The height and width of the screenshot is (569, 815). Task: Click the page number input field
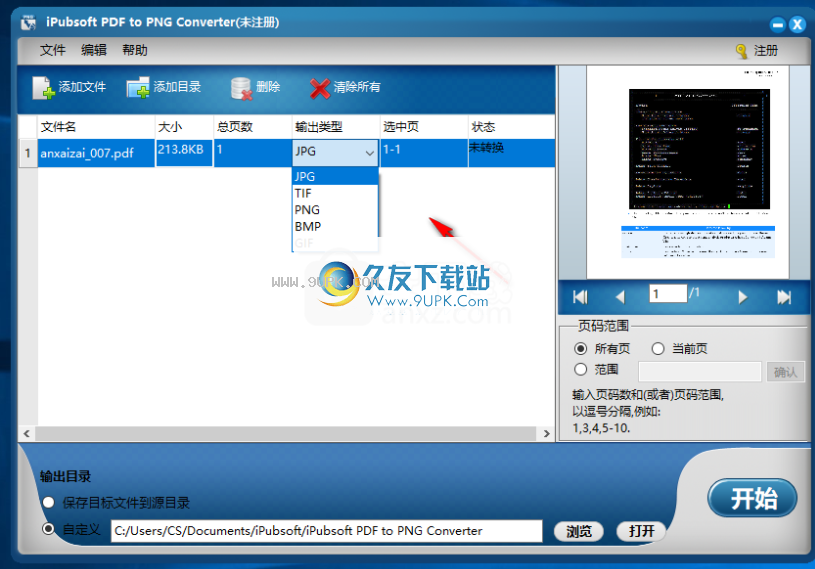point(668,294)
